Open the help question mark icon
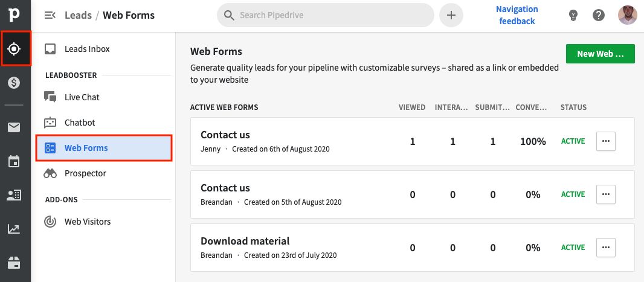The image size is (644, 282). click(599, 16)
